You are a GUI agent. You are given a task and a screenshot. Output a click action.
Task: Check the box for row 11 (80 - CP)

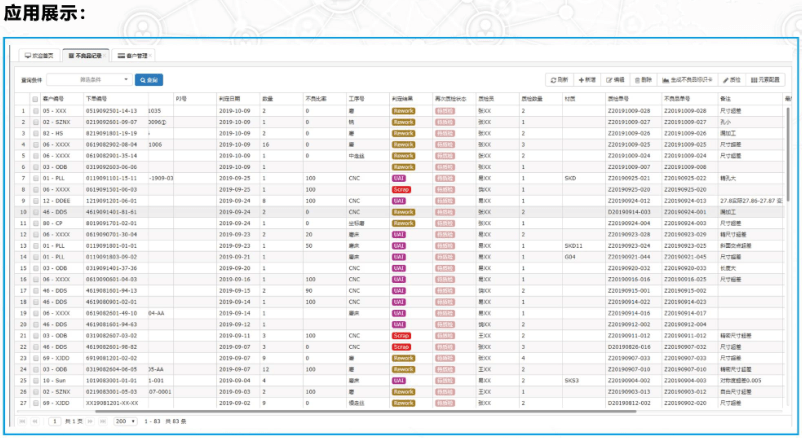pos(35,224)
